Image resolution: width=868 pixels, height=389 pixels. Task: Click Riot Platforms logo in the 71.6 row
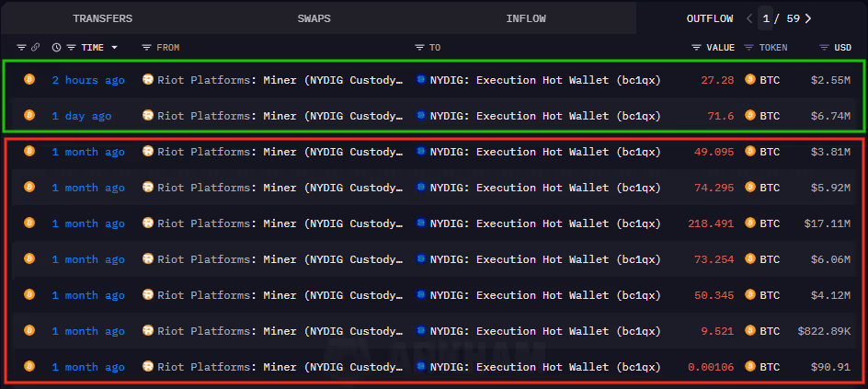tap(148, 116)
